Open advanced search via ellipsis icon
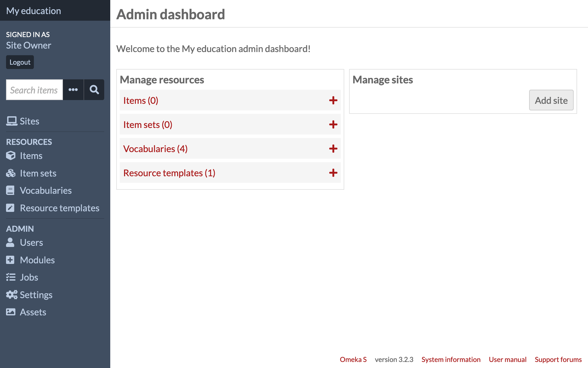 coord(73,90)
